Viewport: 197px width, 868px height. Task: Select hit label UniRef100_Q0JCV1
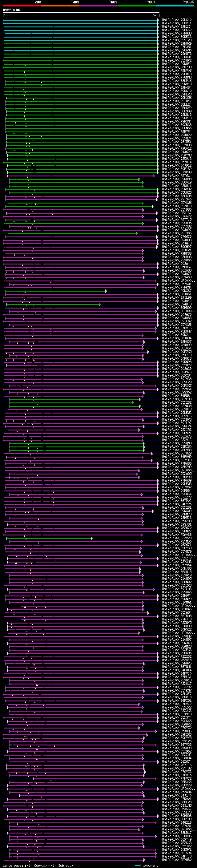(177, 250)
